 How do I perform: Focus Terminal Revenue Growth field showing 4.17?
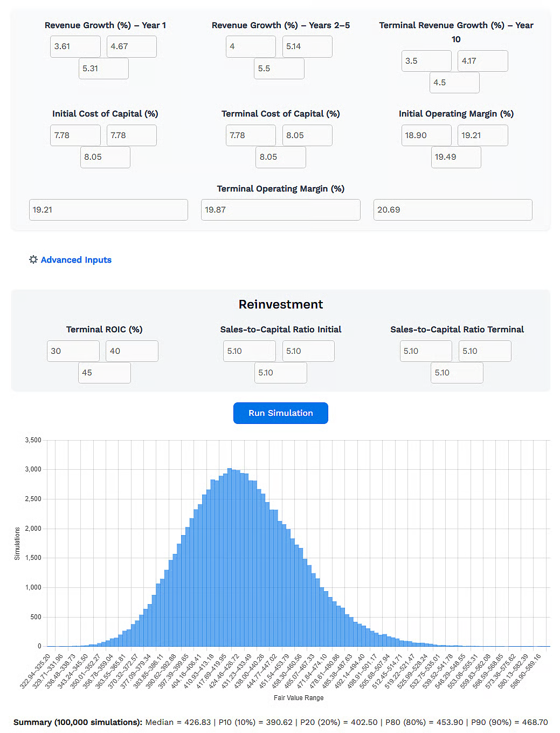point(482,61)
